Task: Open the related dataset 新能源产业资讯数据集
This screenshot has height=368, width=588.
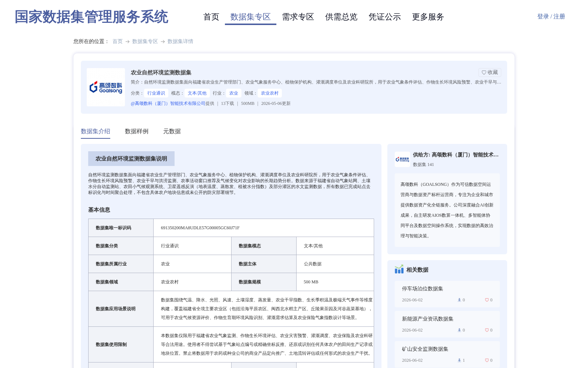Action: tap(428, 319)
